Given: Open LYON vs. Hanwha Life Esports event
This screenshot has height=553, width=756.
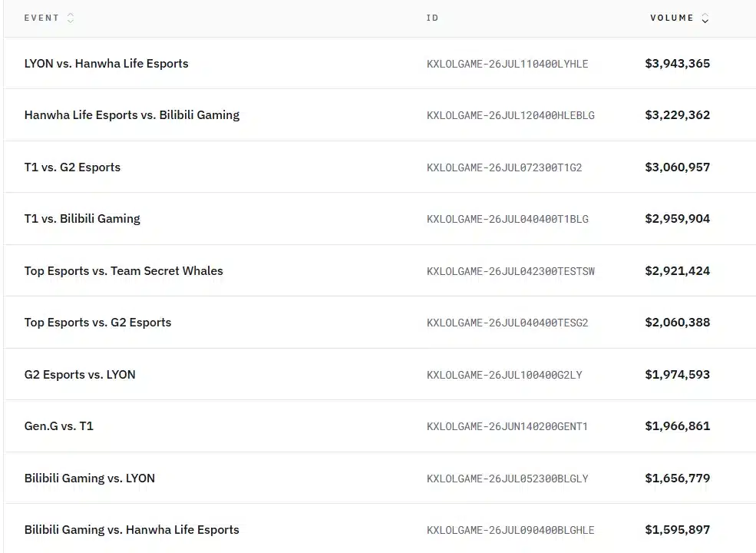Looking at the screenshot, I should click(x=106, y=64).
